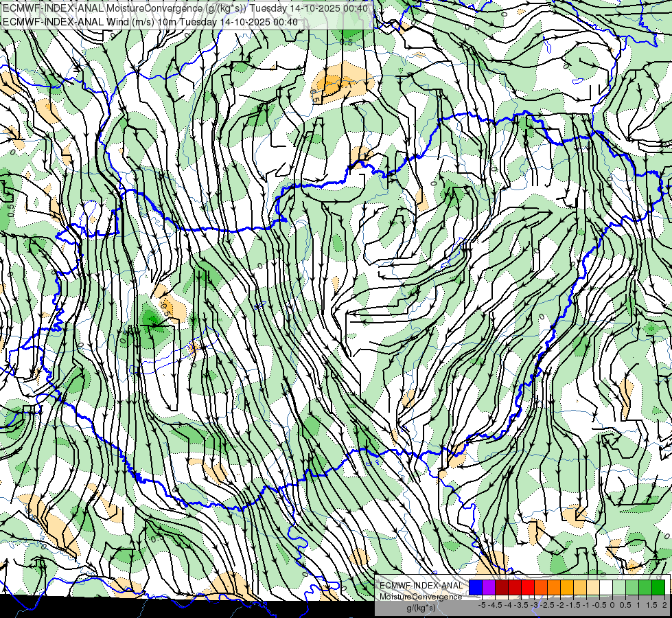Pick the bright red swatch from -3.5 to -3
Screen dimensions: 672x618
[528, 587]
